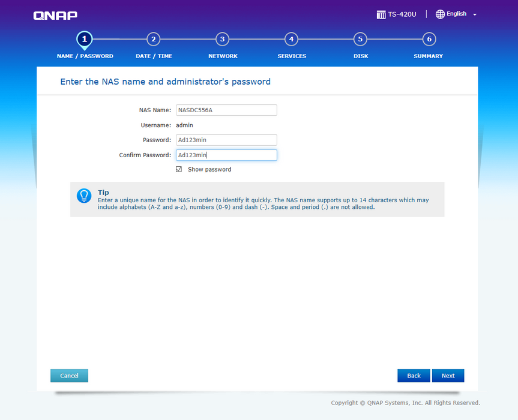
Task: Click the lightbulb Tip icon
Action: 84,196
